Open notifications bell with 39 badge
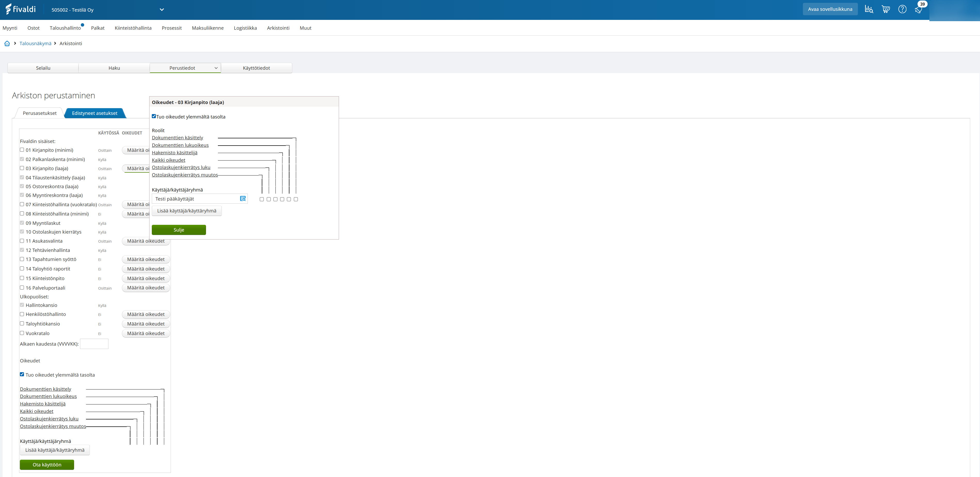The width and height of the screenshot is (980, 477). click(x=919, y=9)
